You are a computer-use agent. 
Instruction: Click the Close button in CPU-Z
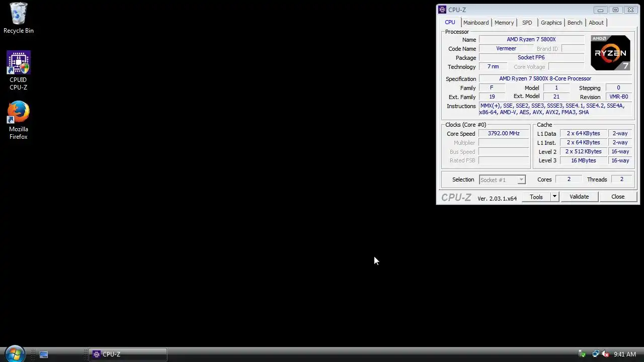click(618, 197)
